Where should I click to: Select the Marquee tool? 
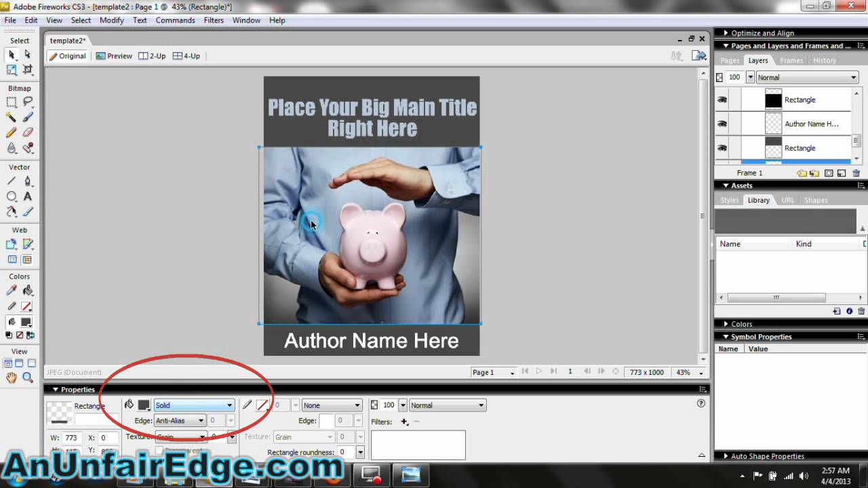12,102
